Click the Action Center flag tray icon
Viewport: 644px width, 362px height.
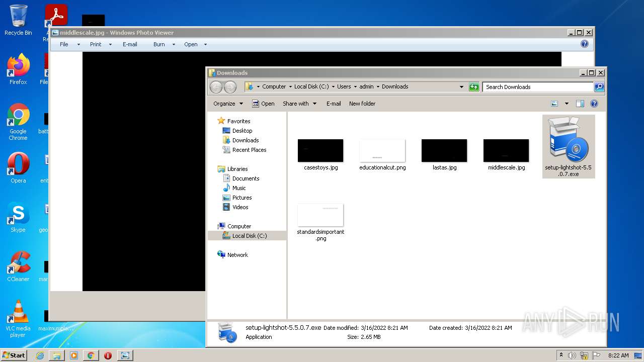point(595,355)
